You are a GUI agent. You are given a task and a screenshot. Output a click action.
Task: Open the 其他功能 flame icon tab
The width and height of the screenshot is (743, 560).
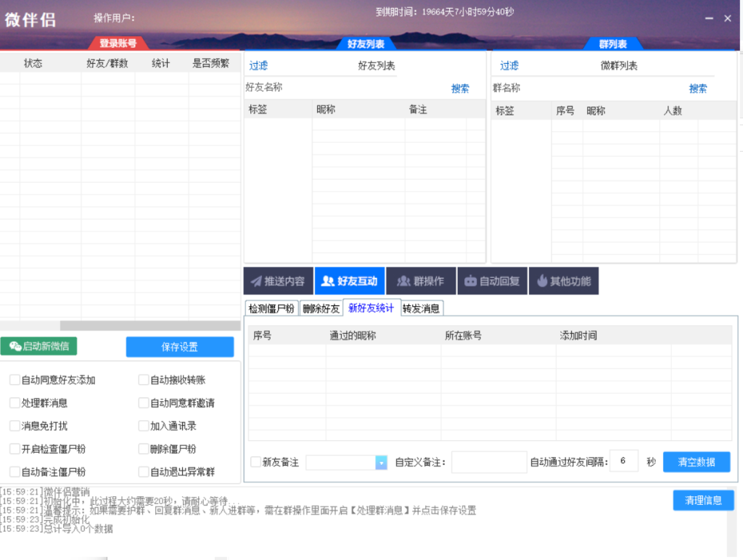[x=564, y=281]
